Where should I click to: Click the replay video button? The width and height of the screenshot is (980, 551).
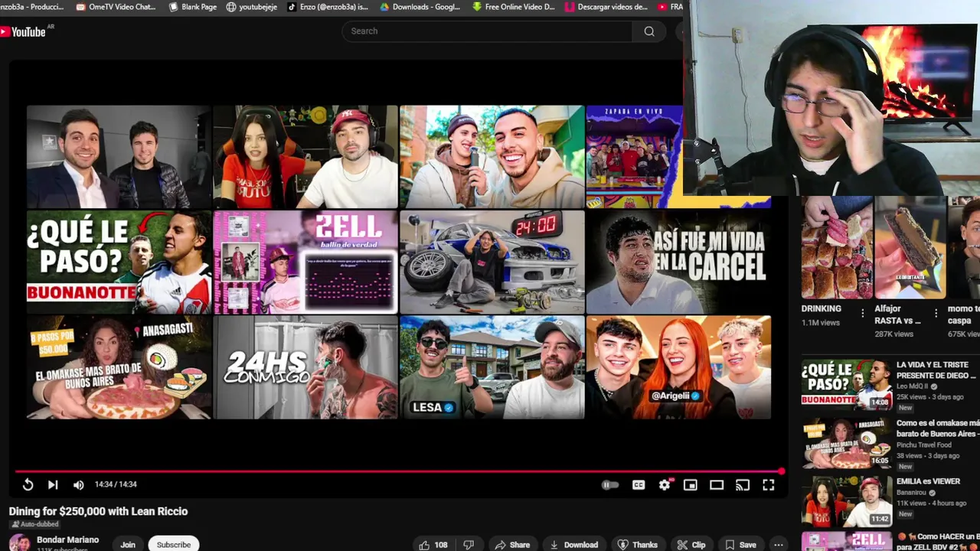click(x=28, y=484)
